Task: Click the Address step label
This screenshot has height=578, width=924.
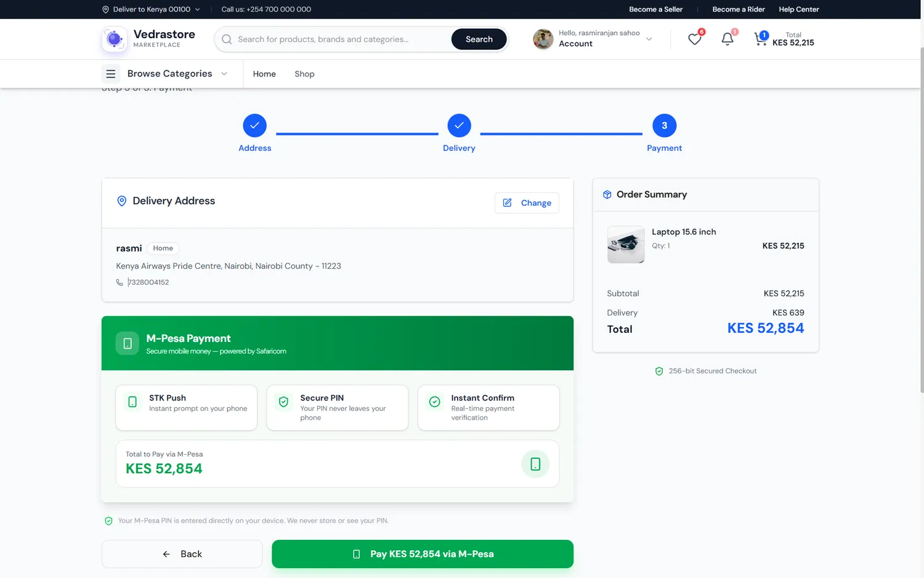Action: tap(255, 148)
